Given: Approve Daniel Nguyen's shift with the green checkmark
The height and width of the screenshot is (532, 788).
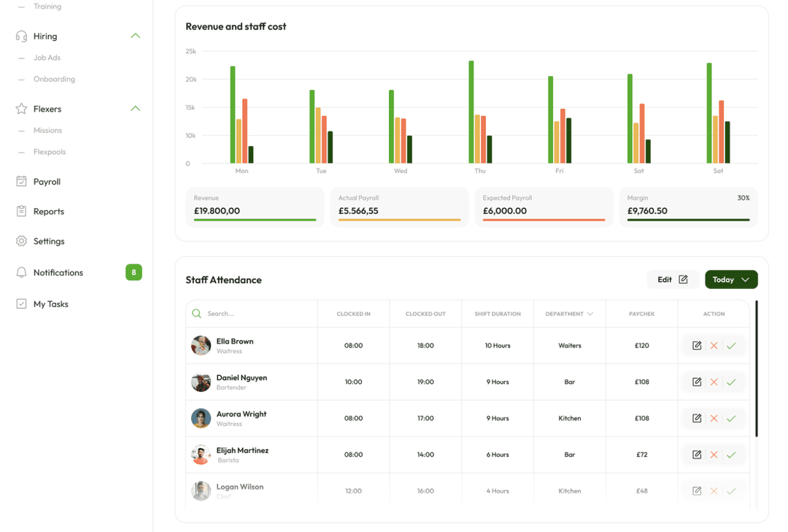Looking at the screenshot, I should 731,382.
